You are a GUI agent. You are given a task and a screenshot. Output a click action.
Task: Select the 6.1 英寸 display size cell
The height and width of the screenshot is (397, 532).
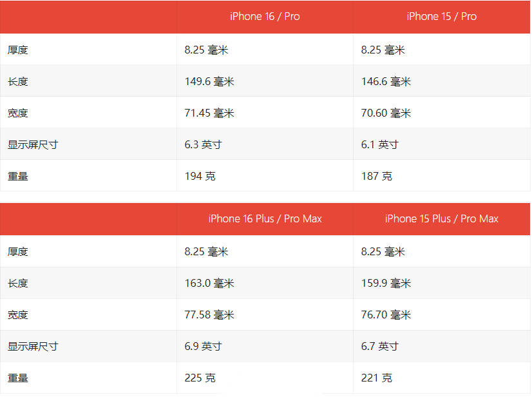point(379,145)
